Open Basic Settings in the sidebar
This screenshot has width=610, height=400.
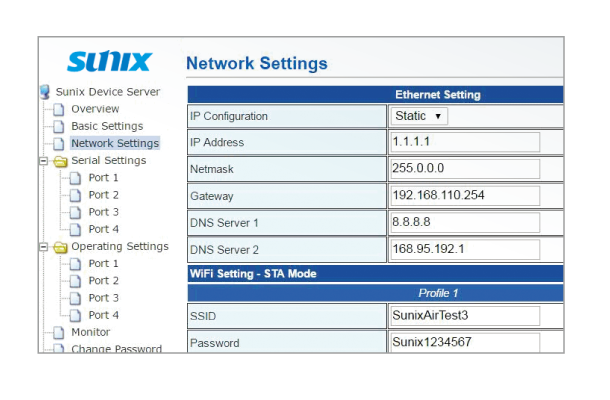(x=107, y=126)
